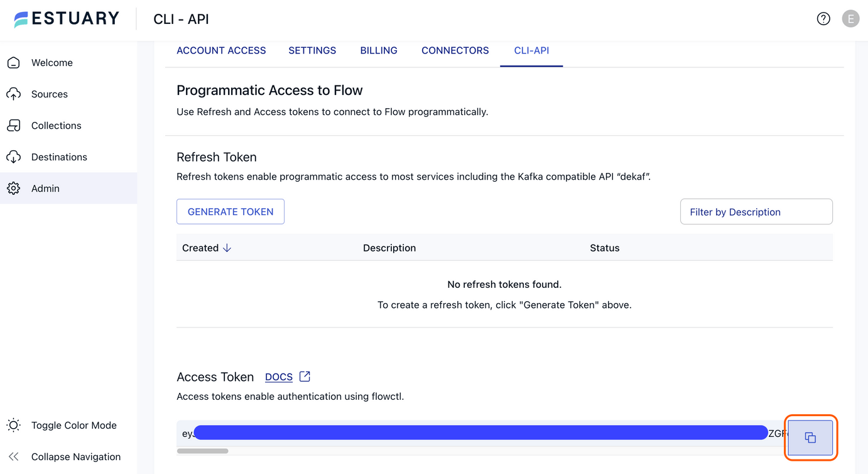868x474 pixels.
Task: Click the Created column header label
Action: (200, 248)
